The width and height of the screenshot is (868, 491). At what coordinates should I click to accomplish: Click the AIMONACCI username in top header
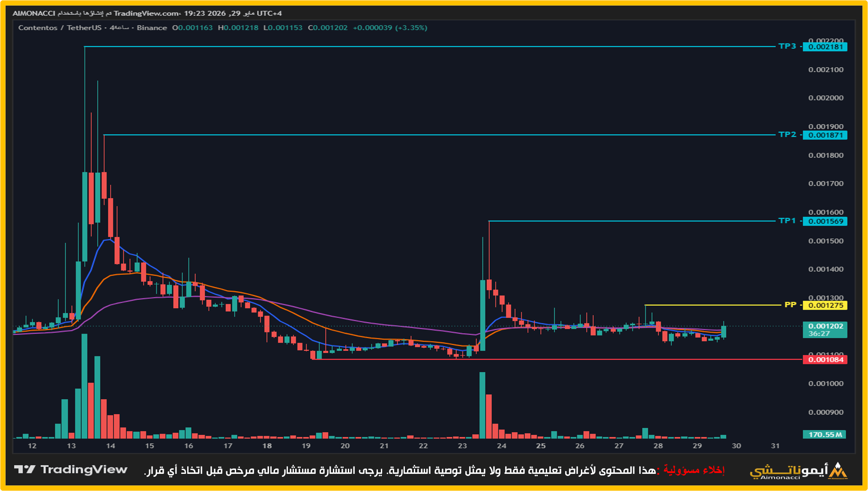click(x=34, y=13)
